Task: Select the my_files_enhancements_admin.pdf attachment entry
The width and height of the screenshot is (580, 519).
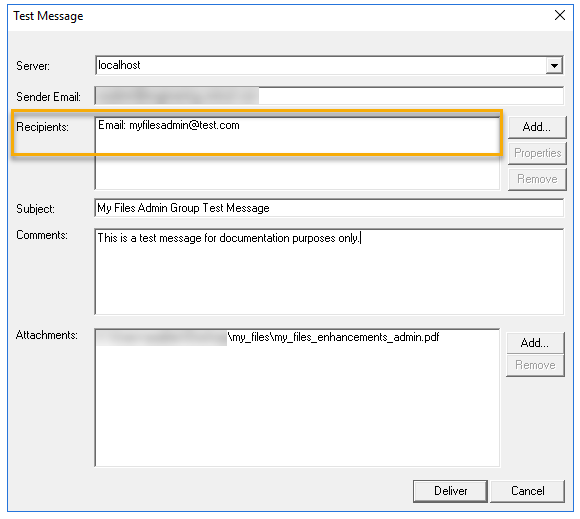Action: pyautogui.click(x=269, y=337)
